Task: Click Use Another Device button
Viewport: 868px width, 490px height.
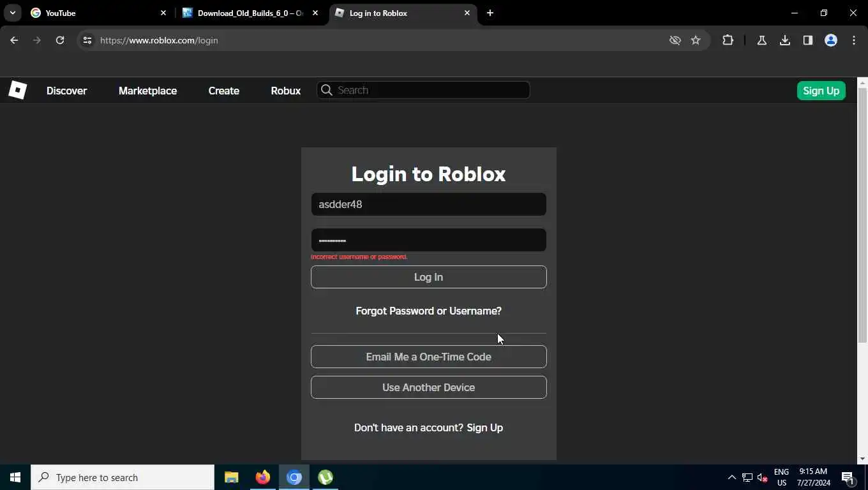Action: pos(428,387)
